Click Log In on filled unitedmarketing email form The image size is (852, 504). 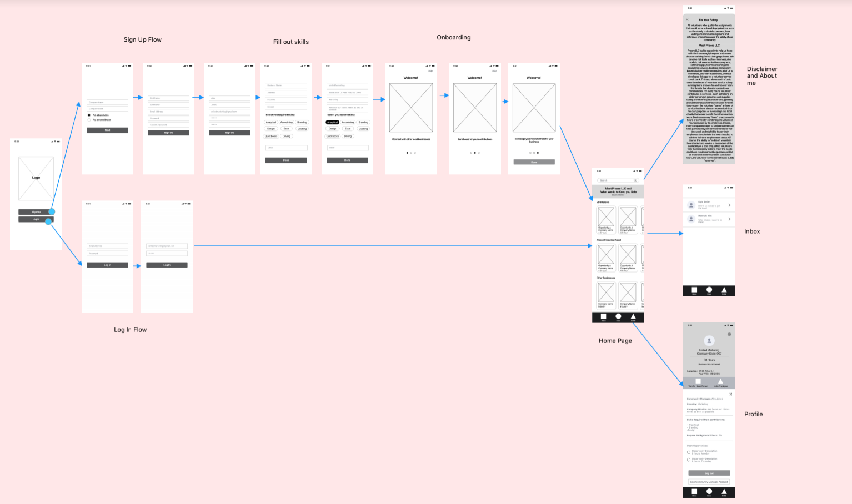click(167, 265)
